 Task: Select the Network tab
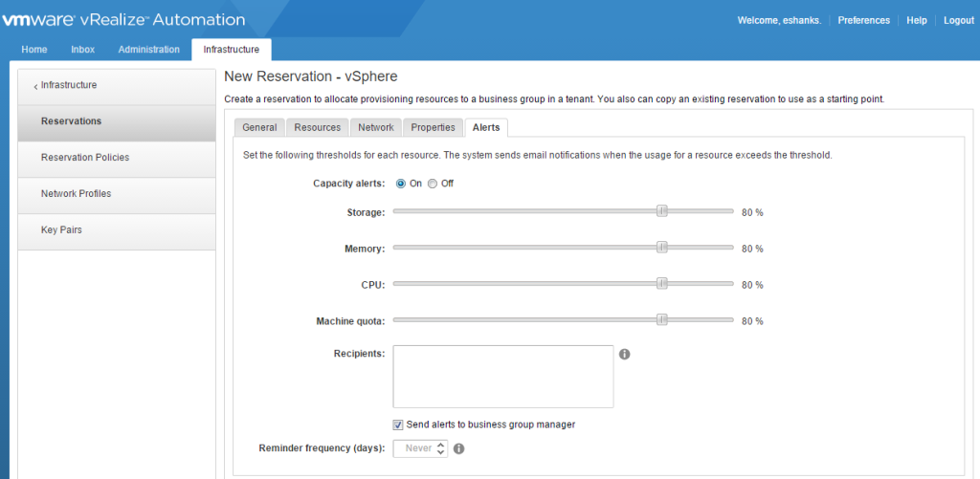coord(375,127)
